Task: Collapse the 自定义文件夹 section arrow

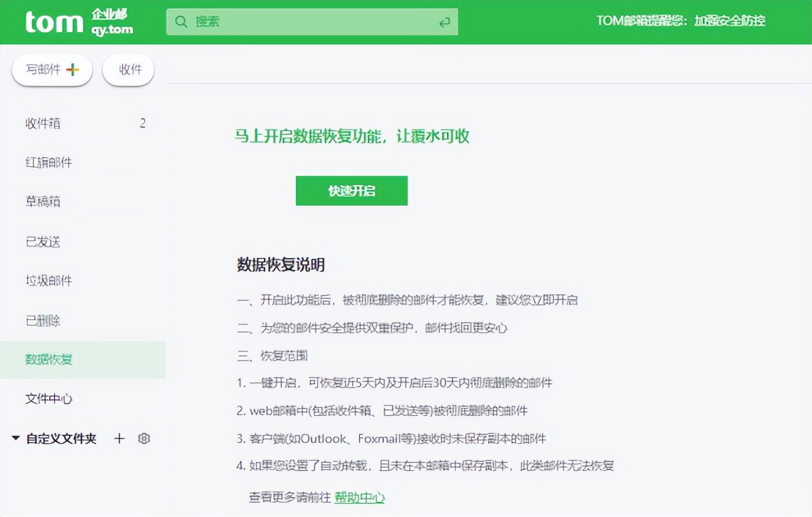Action: tap(16, 438)
